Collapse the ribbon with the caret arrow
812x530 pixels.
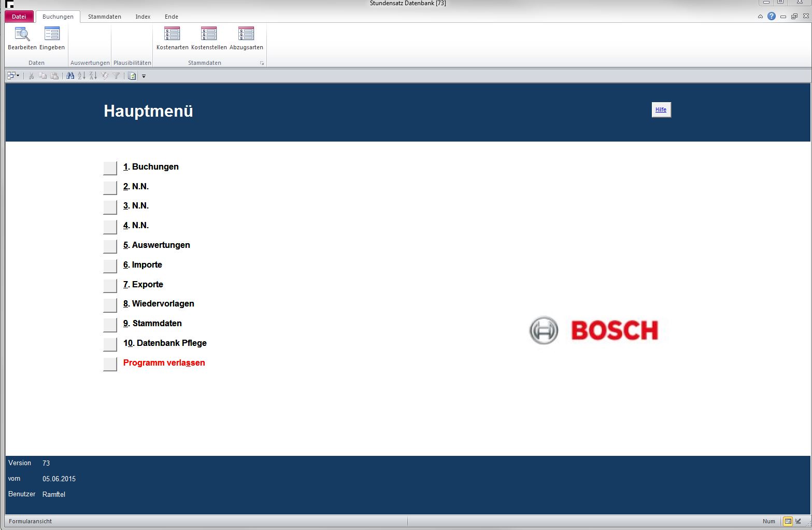click(760, 17)
